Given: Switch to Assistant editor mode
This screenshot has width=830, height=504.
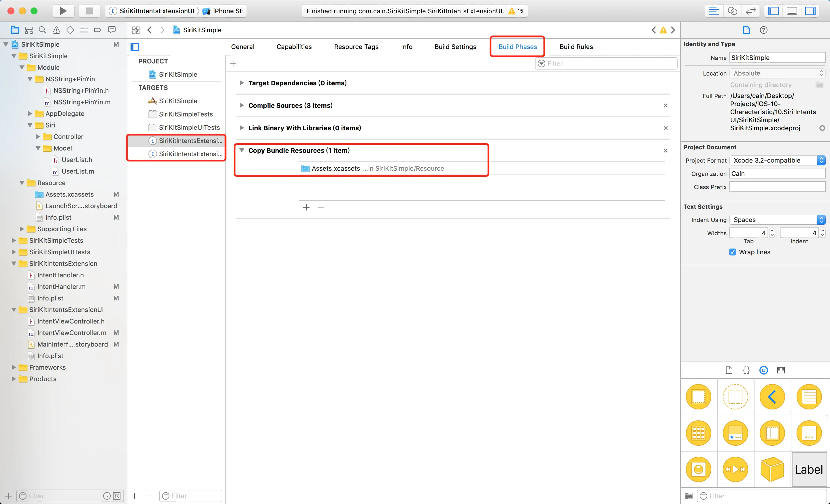Looking at the screenshot, I should (x=732, y=11).
